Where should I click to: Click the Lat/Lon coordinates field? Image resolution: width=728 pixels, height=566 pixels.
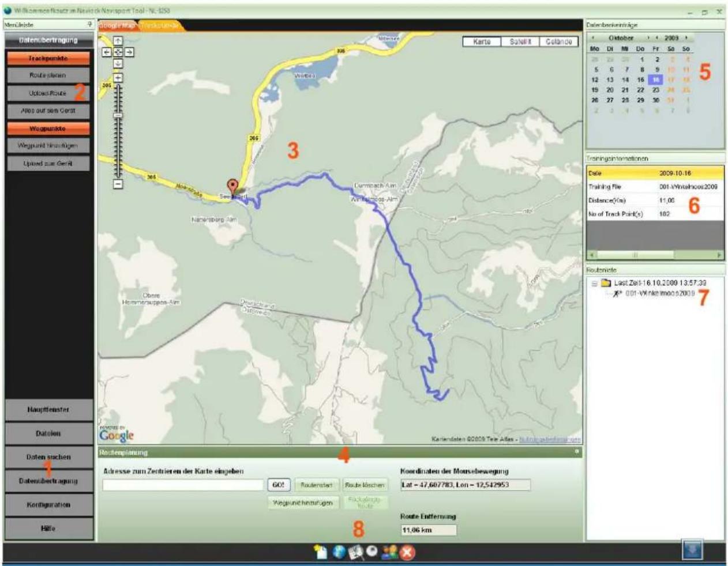point(465,485)
